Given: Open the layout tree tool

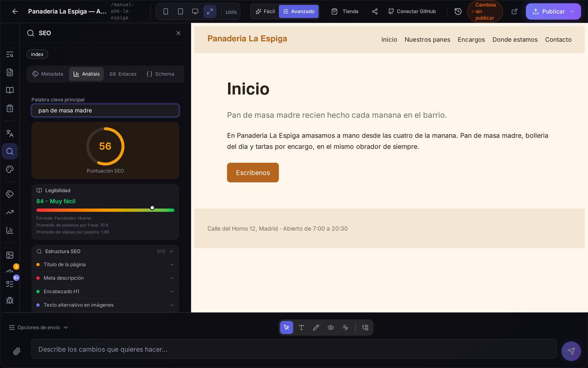Looking at the screenshot, I should click(x=365, y=328).
